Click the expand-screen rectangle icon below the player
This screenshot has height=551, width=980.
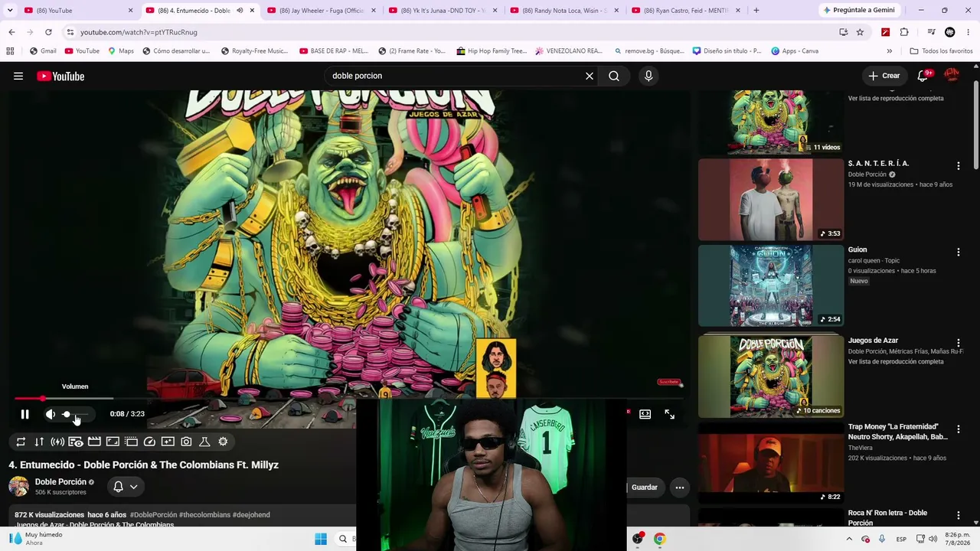coord(113,442)
